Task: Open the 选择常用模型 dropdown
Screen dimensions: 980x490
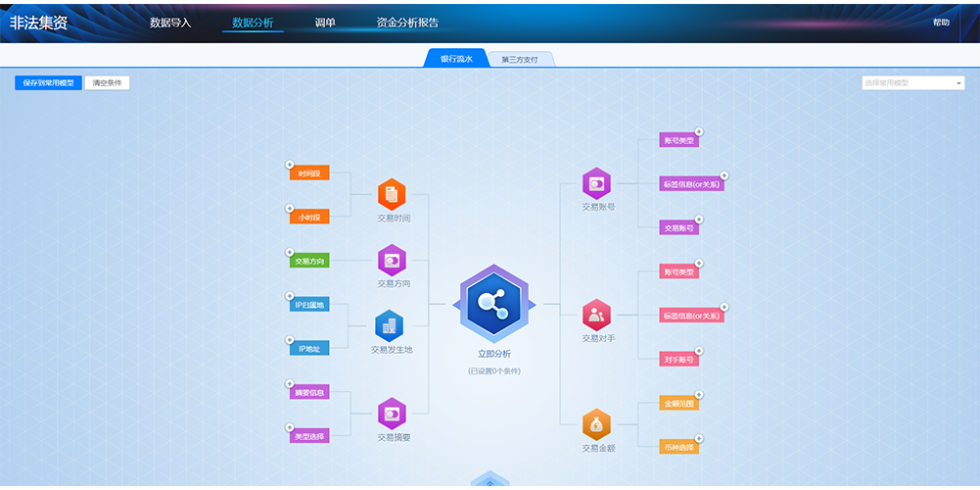Action: pyautogui.click(x=913, y=83)
